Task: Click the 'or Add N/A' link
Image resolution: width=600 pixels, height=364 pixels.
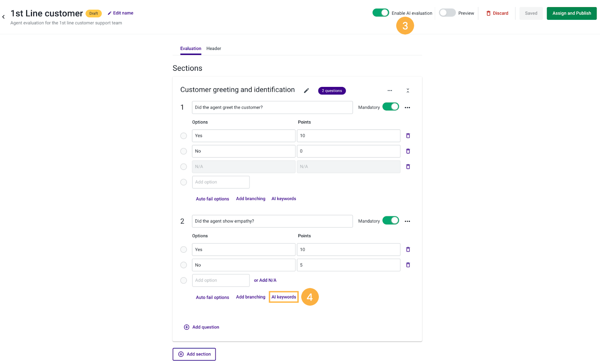Action: 265,280
